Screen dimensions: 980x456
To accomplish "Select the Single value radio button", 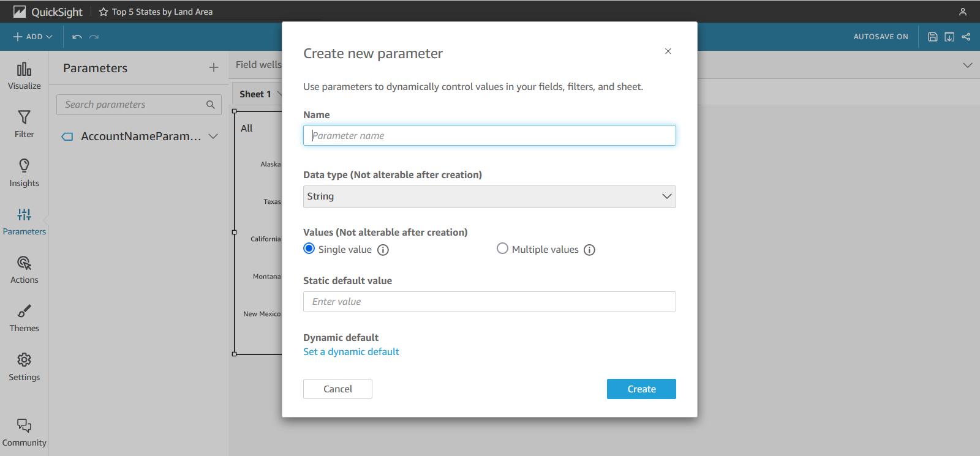I will click(309, 249).
